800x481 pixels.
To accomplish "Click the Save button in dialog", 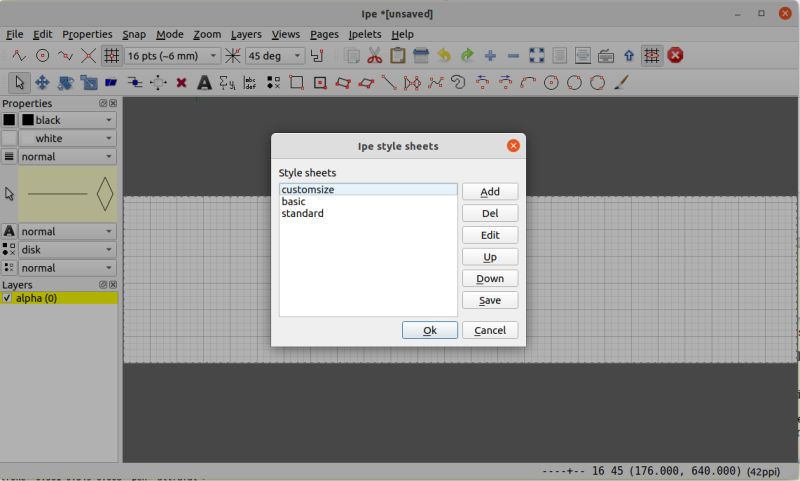I will [x=490, y=300].
